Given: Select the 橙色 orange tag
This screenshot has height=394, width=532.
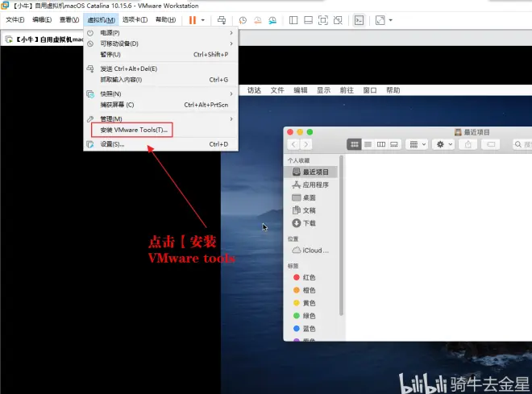Looking at the screenshot, I should coord(311,290).
